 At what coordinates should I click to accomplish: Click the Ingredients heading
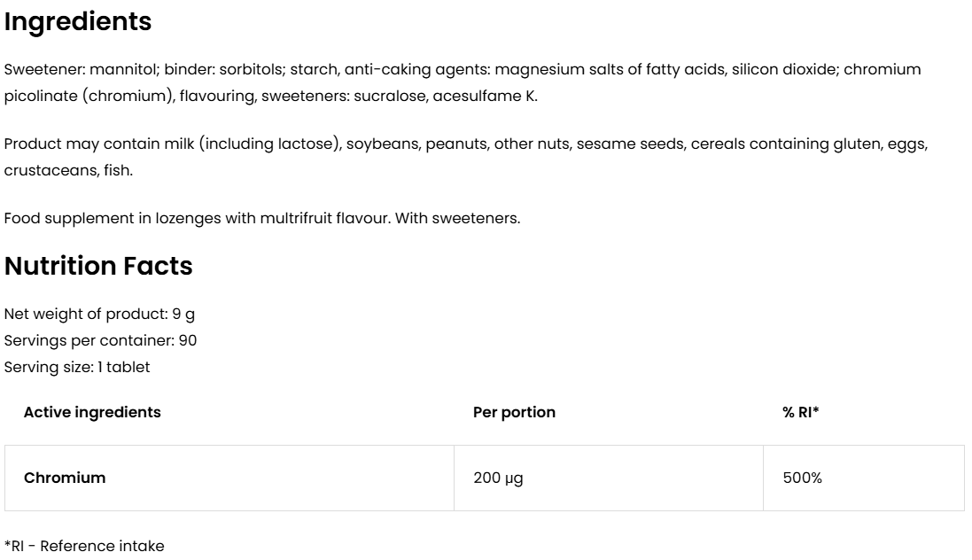tap(78, 22)
